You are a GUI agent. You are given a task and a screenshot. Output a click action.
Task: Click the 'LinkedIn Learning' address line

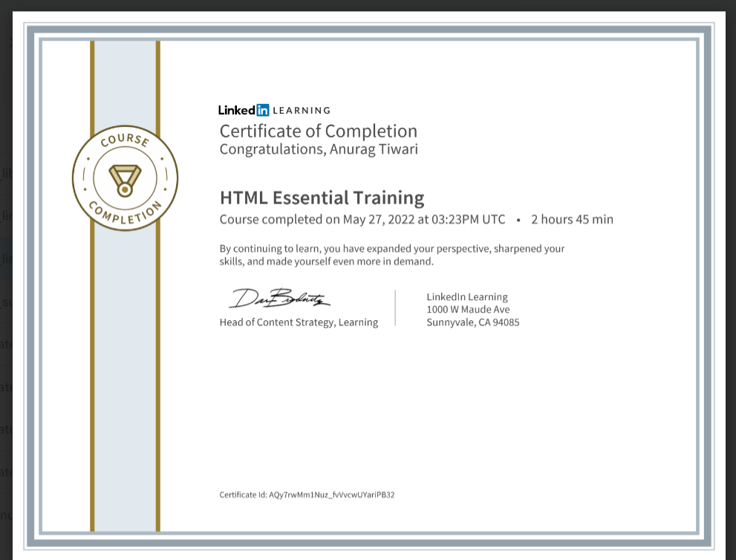tap(467, 296)
